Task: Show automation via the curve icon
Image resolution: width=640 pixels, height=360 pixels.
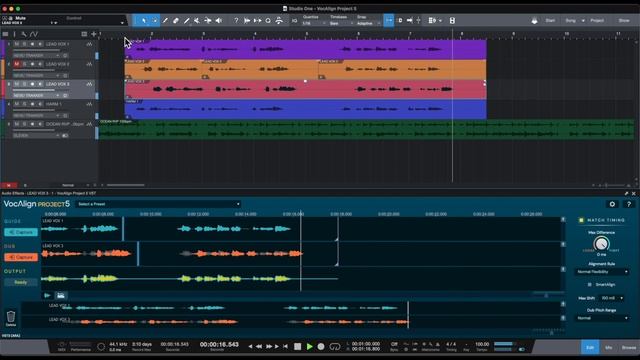Action: tap(34, 34)
